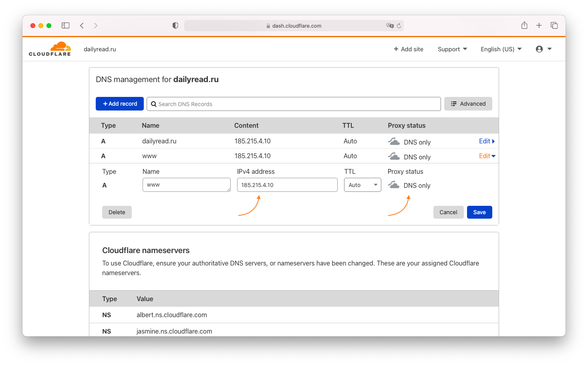Click DNS only in the www row
The width and height of the screenshot is (588, 366).
417,157
